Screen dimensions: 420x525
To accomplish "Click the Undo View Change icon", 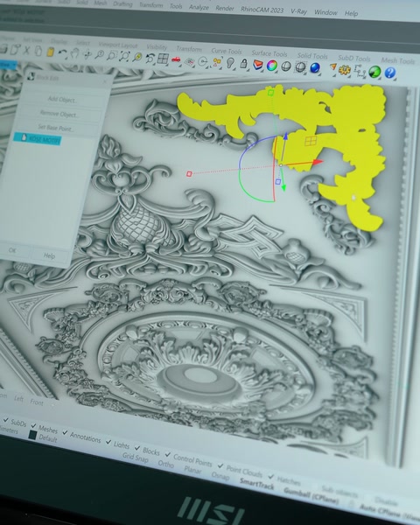I will [150, 58].
